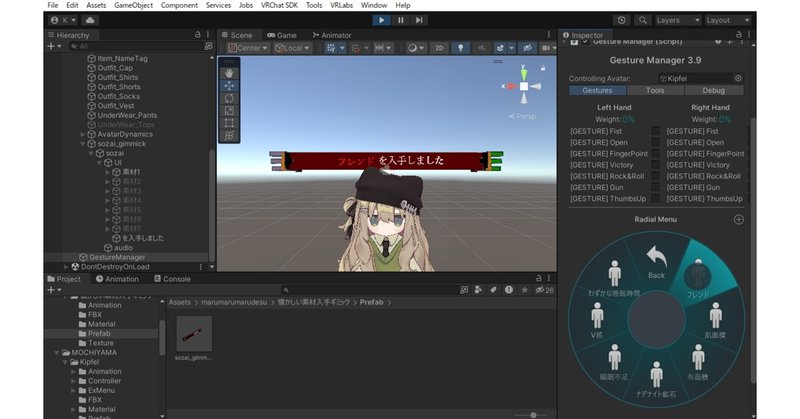Open the VRChat SDK menu
The width and height of the screenshot is (800, 419).
pyautogui.click(x=279, y=5)
